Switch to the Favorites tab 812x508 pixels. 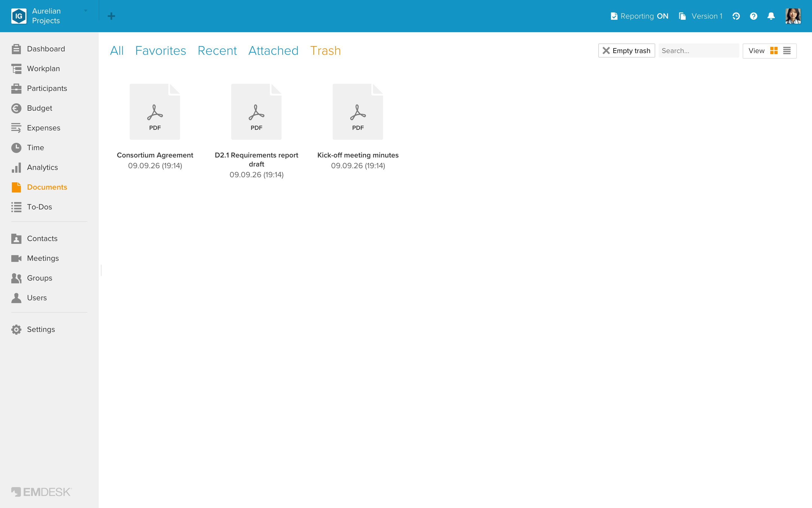click(x=160, y=51)
